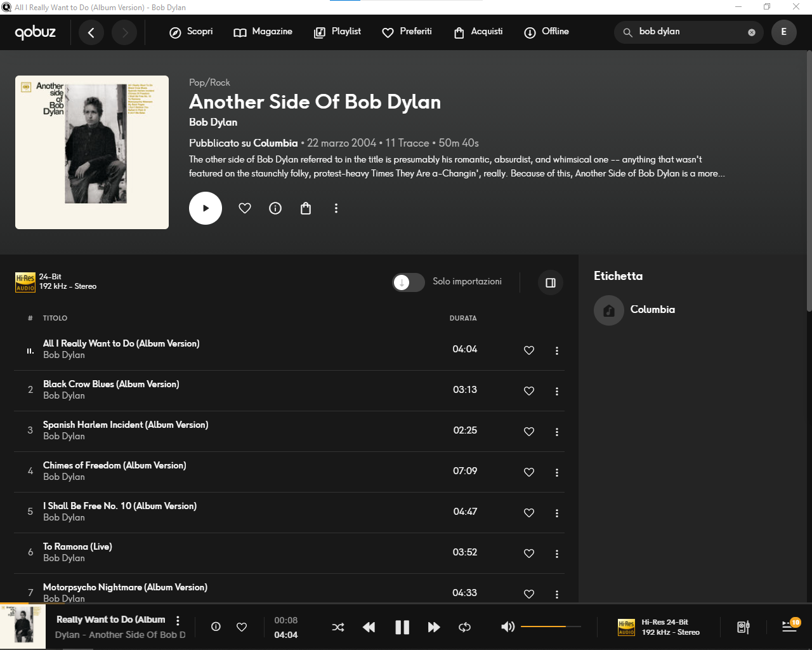Open options menu for To Ramona (Live)
The width and height of the screenshot is (812, 650).
pyautogui.click(x=557, y=554)
